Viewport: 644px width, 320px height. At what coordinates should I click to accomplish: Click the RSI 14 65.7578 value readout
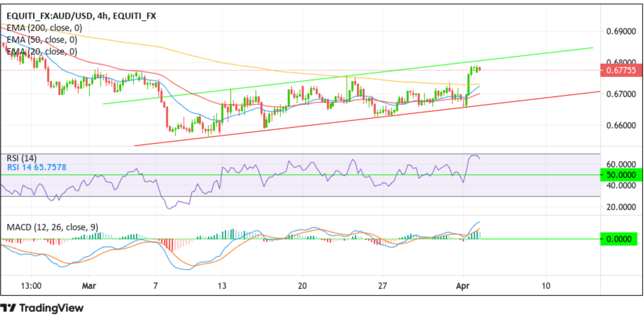(37, 167)
